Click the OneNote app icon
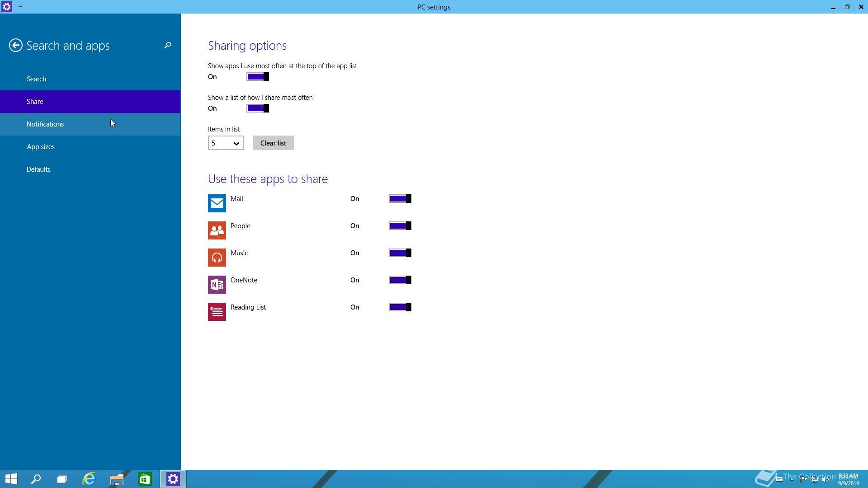Screen dimensions: 868x488 (x=217, y=285)
